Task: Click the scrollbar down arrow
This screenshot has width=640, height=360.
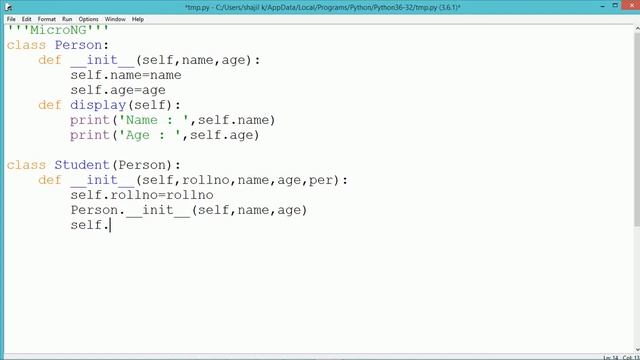Action: 637,350
